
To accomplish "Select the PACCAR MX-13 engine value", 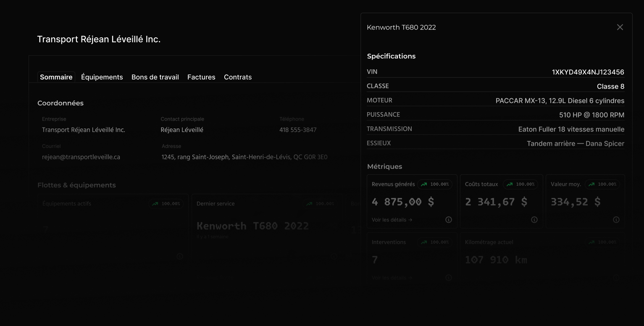I will pyautogui.click(x=560, y=101).
